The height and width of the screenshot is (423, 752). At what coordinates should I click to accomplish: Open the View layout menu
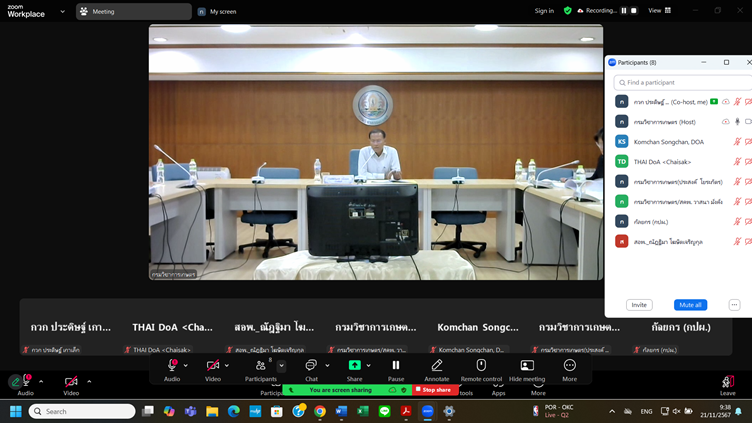(660, 11)
